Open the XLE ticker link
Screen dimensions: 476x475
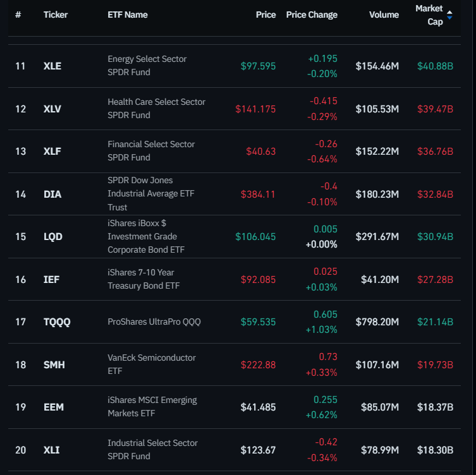pos(52,66)
